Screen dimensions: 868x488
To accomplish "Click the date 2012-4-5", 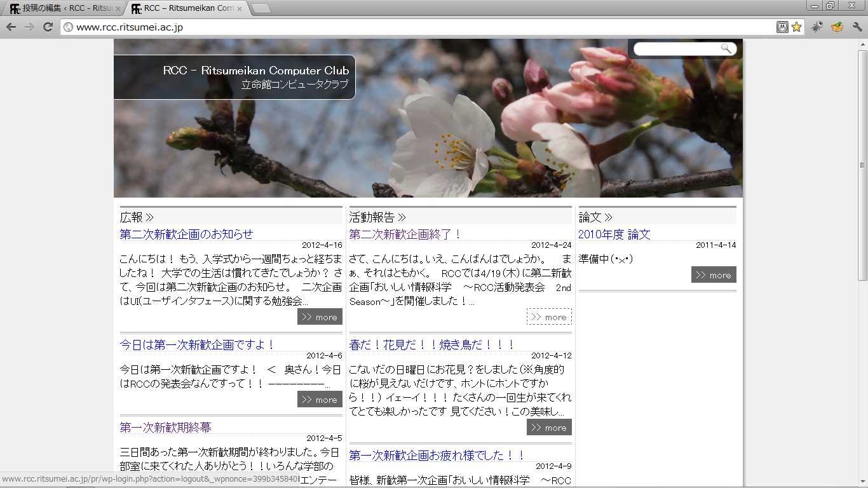I will tap(324, 438).
